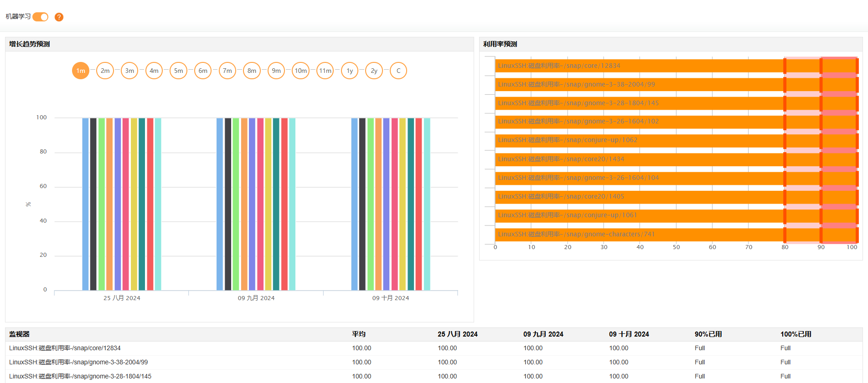Viewport: 868px width, 383px height.
Task: Click the conjure-up/1061 utilization bar
Action: click(677, 215)
